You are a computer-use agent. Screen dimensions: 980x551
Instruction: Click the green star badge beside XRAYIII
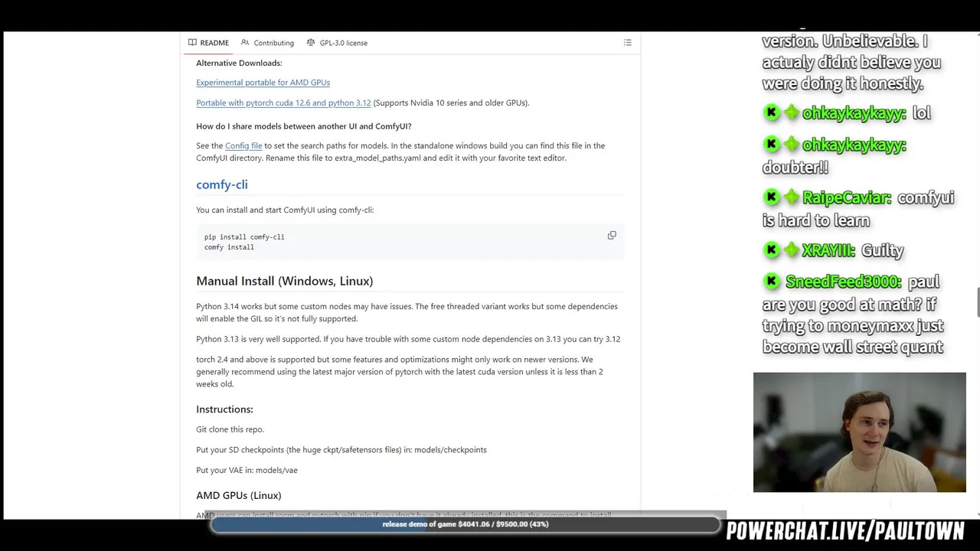tap(791, 250)
